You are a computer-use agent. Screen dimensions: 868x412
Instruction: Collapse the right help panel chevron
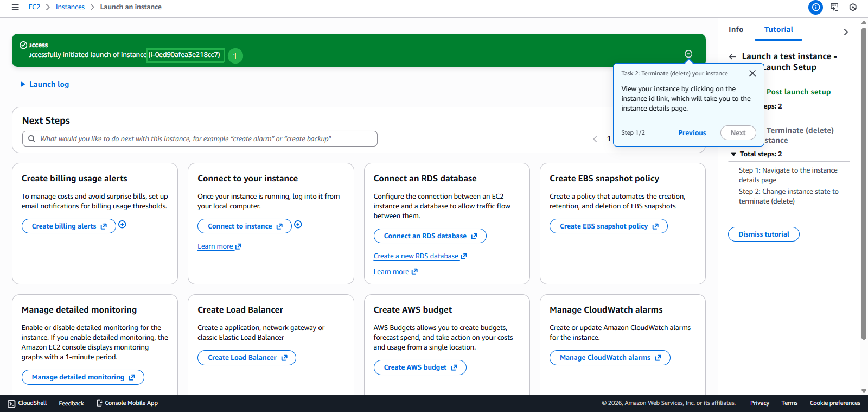coord(846,32)
